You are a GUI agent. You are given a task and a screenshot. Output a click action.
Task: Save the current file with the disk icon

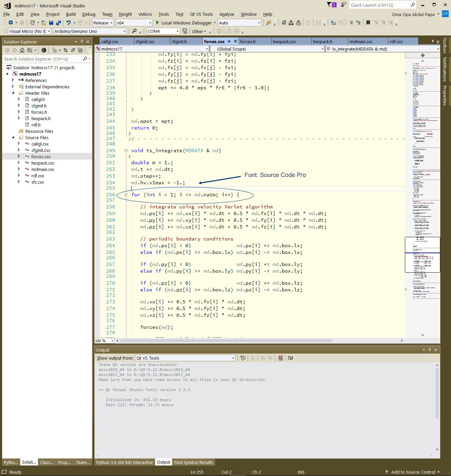coord(51,23)
